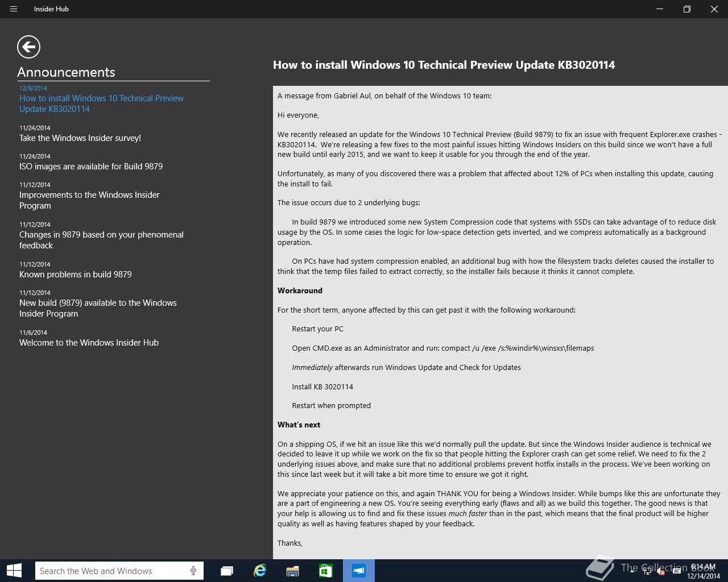This screenshot has height=582, width=728.
Task: Click the 'Install KB 3020114' step
Action: [x=322, y=386]
